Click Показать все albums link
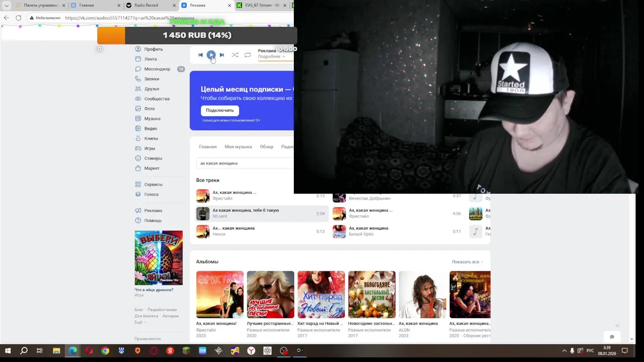The height and width of the screenshot is (362, 644). [x=467, y=262]
